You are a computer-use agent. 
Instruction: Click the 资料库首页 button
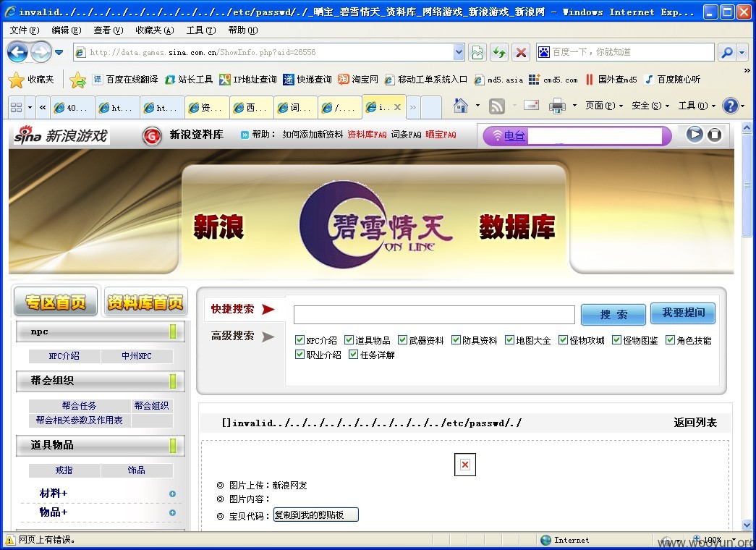tap(145, 302)
